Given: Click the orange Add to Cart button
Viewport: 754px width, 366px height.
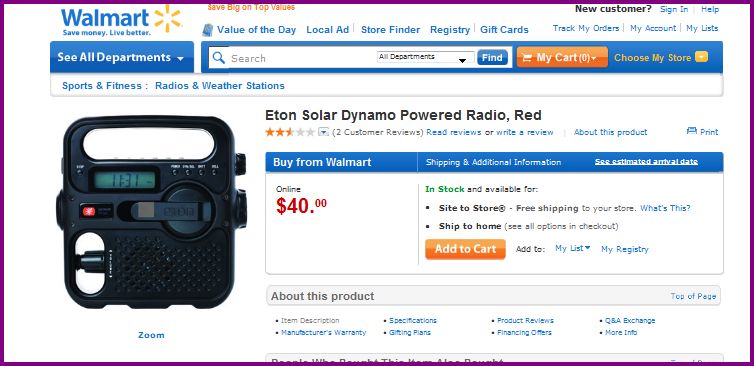Looking at the screenshot, I should pyautogui.click(x=465, y=249).
